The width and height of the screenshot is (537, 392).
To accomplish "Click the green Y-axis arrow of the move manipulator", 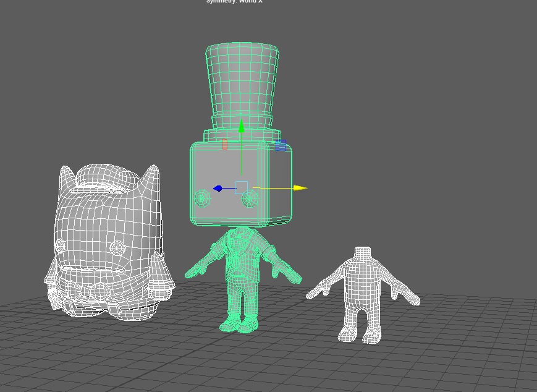I will (x=242, y=126).
